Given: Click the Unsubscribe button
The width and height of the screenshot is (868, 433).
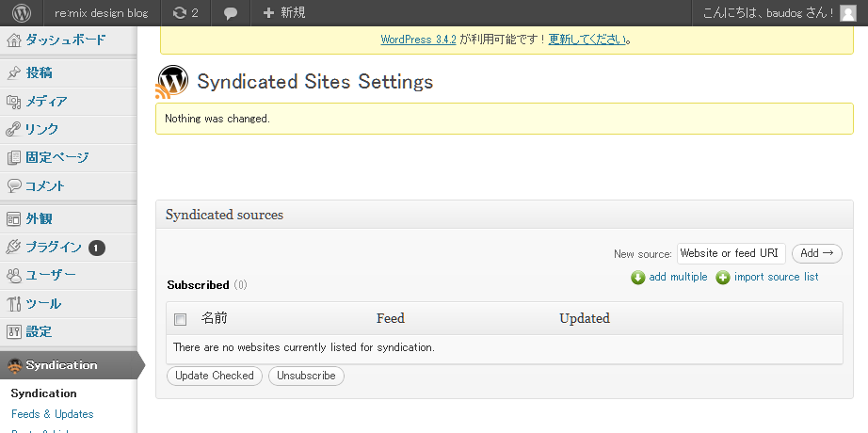Looking at the screenshot, I should (307, 376).
